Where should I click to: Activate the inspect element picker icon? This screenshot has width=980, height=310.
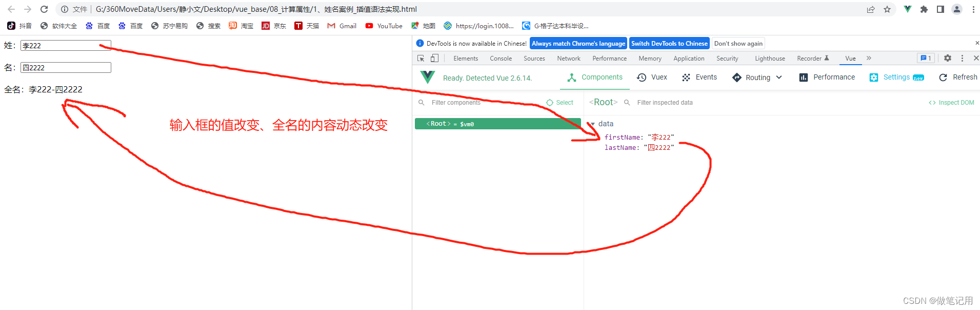point(421,58)
